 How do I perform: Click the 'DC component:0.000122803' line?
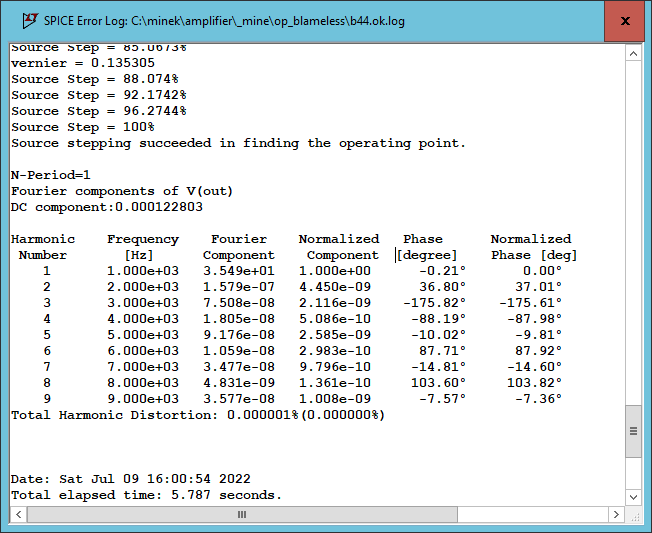[x=107, y=207]
